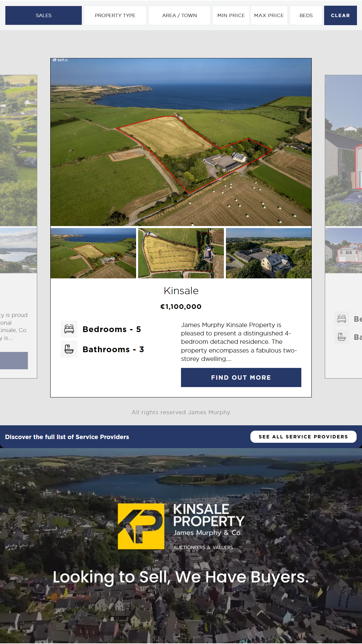Click the daft.ie watermark logo on photo
Screen dimensions: 362x644
(x=60, y=60)
